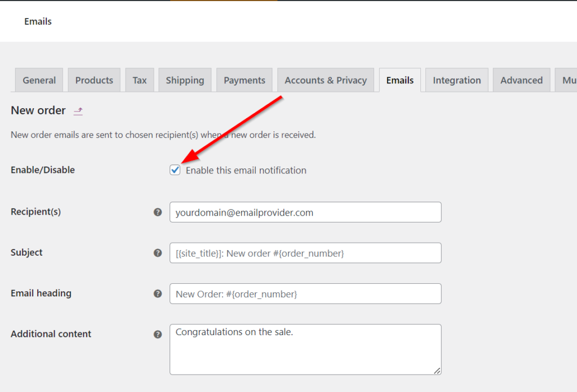Open the Products tab
The height and width of the screenshot is (392, 577).
(94, 80)
